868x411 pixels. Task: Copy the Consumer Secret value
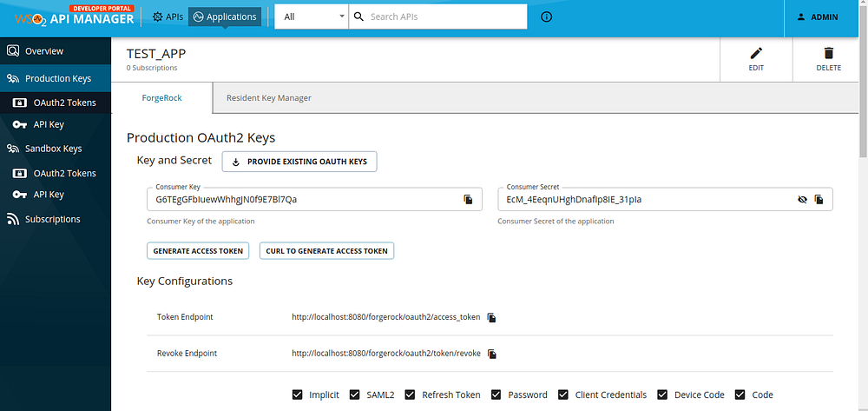coord(819,199)
